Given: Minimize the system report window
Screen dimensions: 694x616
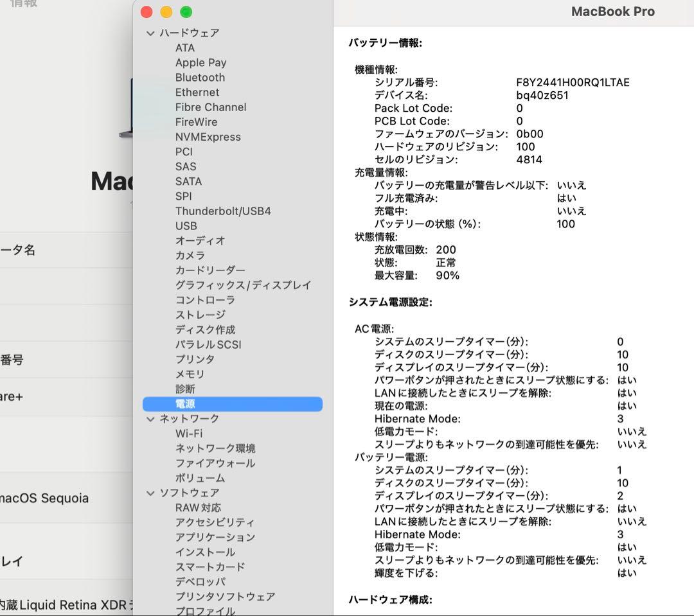Looking at the screenshot, I should point(166,12).
